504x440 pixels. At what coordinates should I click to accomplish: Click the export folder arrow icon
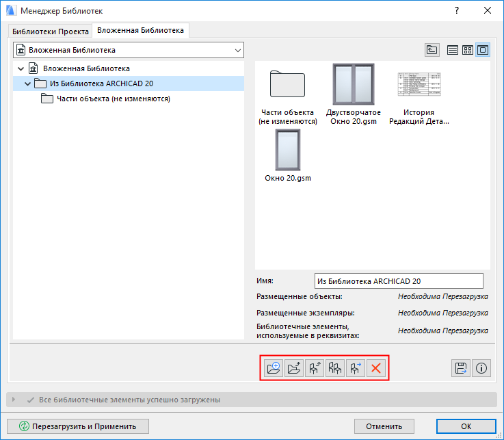pos(294,368)
